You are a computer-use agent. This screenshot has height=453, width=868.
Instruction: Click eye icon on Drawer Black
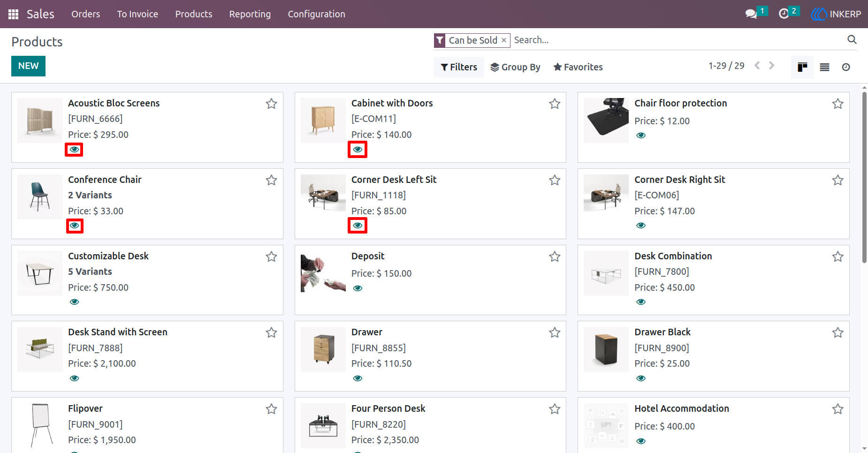coord(641,378)
